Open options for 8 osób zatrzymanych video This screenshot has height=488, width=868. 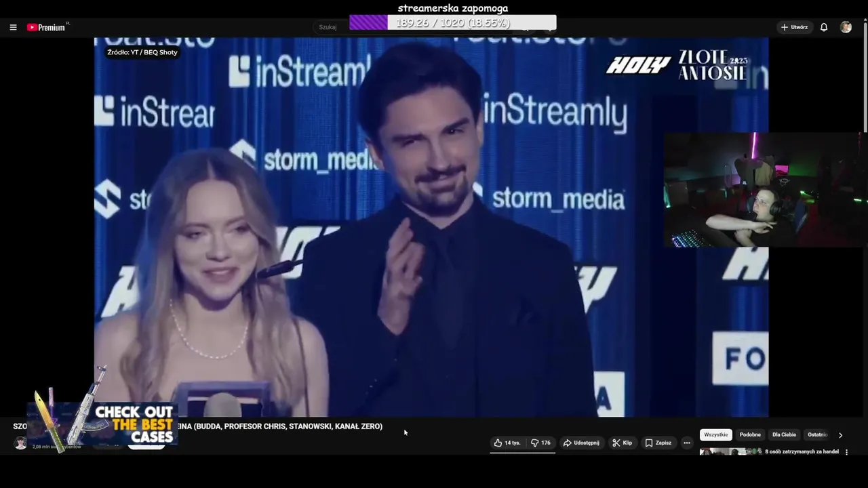846,452
